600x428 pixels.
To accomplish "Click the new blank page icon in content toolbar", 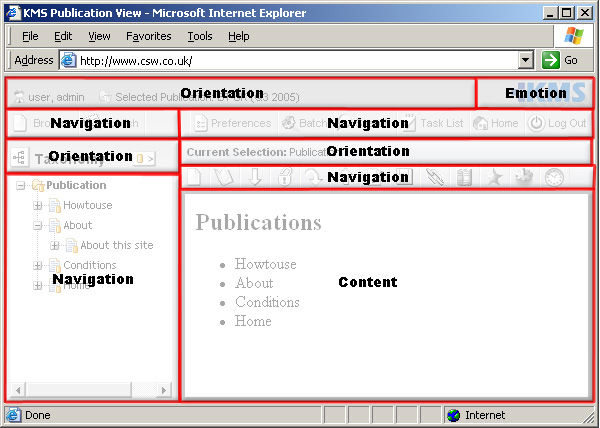I will click(x=196, y=178).
